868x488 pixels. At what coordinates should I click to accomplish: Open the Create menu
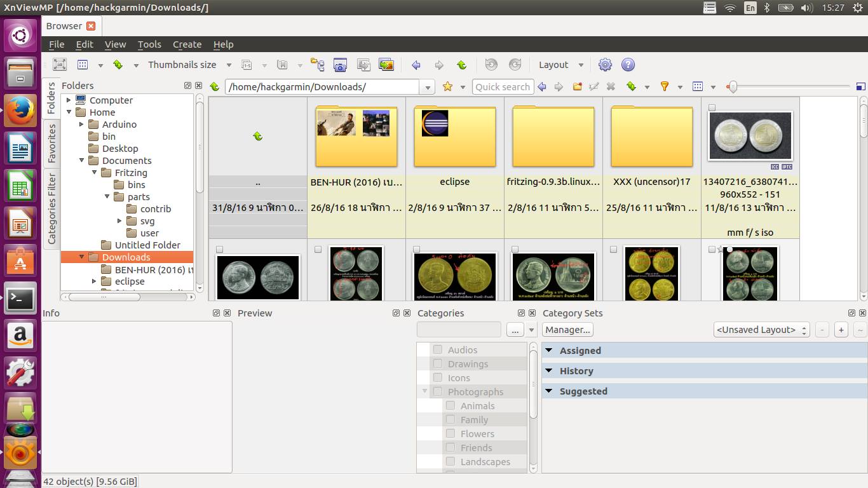(x=187, y=44)
